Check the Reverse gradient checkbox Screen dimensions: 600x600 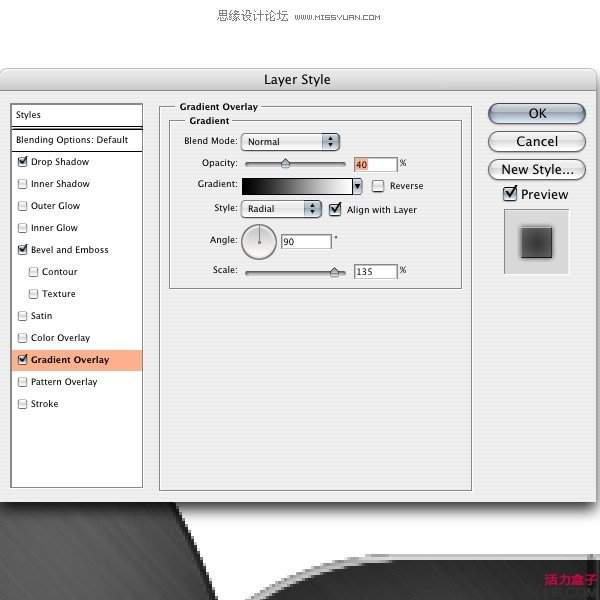click(378, 186)
